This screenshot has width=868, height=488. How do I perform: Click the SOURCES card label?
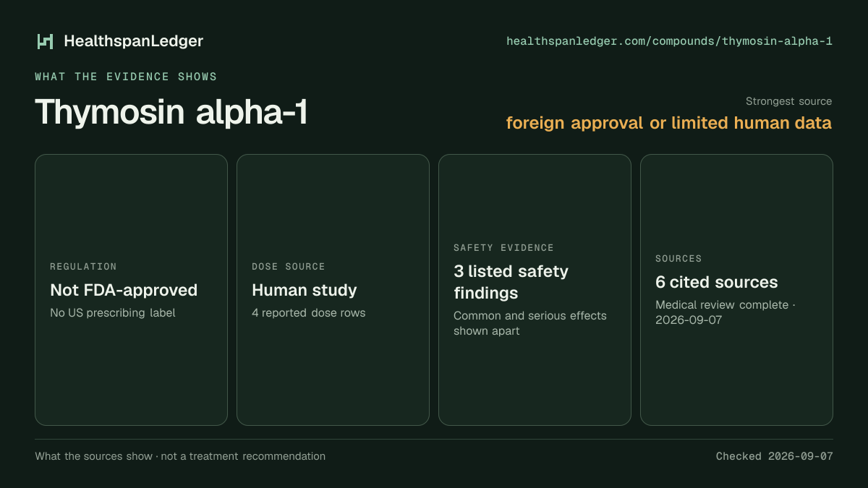tap(678, 259)
